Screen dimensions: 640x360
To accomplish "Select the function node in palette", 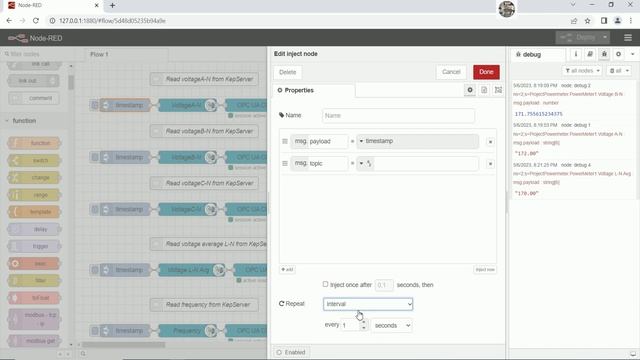I will [34, 143].
